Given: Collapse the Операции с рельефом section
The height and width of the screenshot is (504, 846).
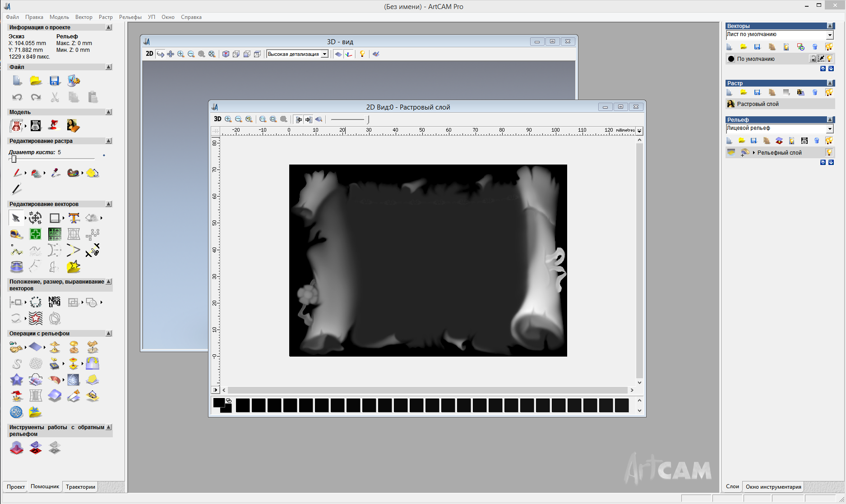Looking at the screenshot, I should coord(108,334).
